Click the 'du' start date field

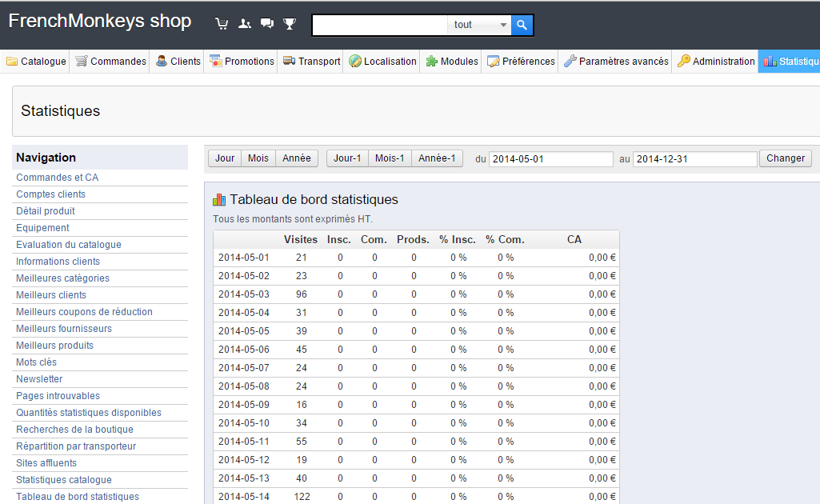click(550, 159)
